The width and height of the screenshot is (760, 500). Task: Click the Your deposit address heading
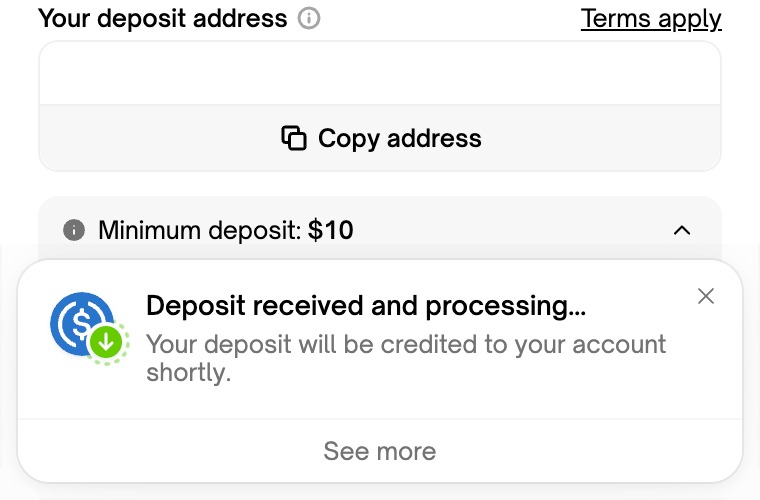[x=162, y=18]
